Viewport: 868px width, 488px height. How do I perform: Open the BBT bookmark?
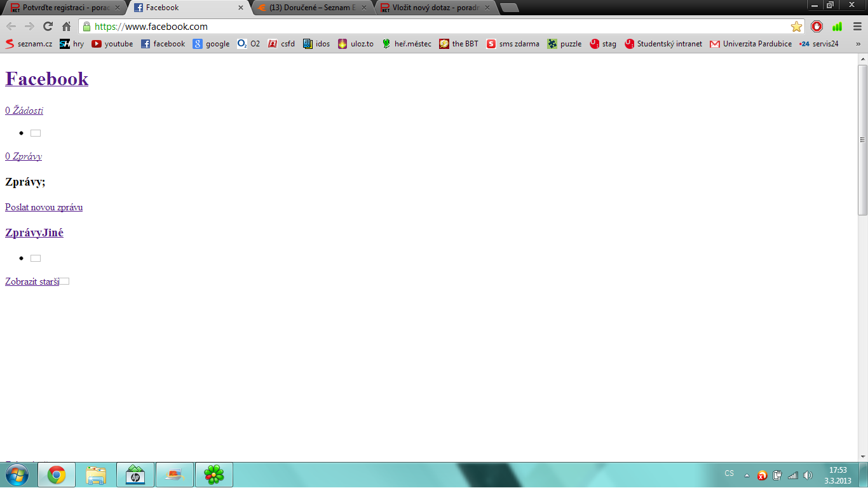(459, 44)
